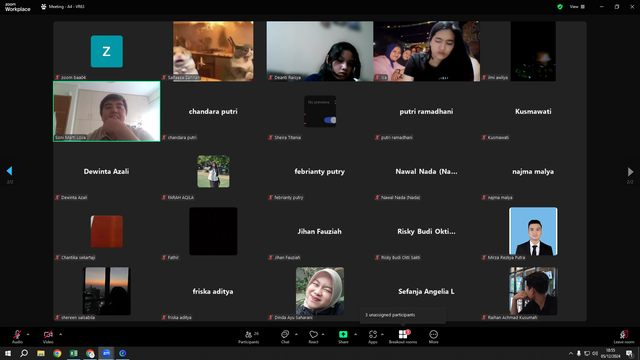This screenshot has height=360, width=640.
Task: Unmute microphone with the Audio button
Action: point(17,337)
